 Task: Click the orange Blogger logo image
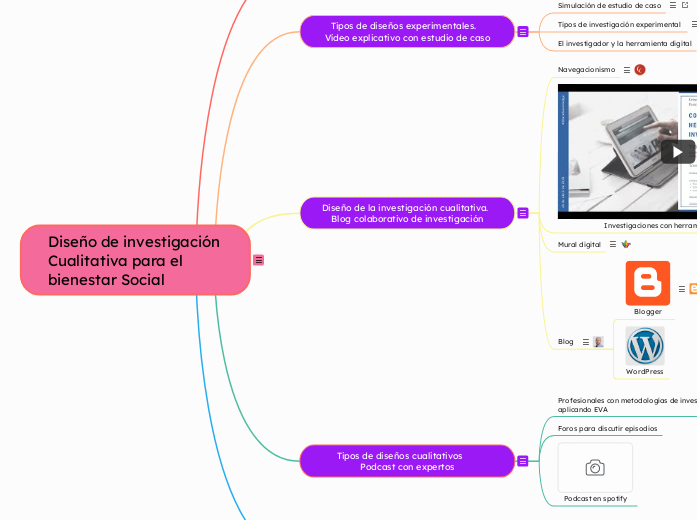(x=648, y=283)
